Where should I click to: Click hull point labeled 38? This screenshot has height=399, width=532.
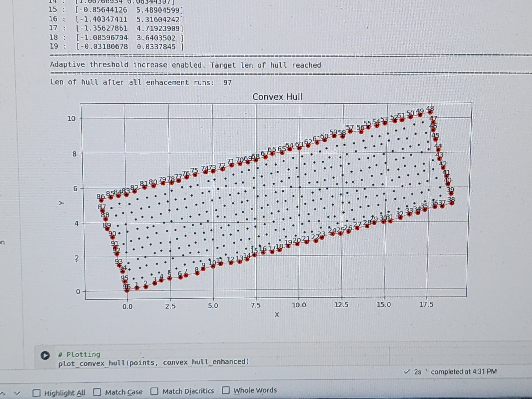(452, 203)
